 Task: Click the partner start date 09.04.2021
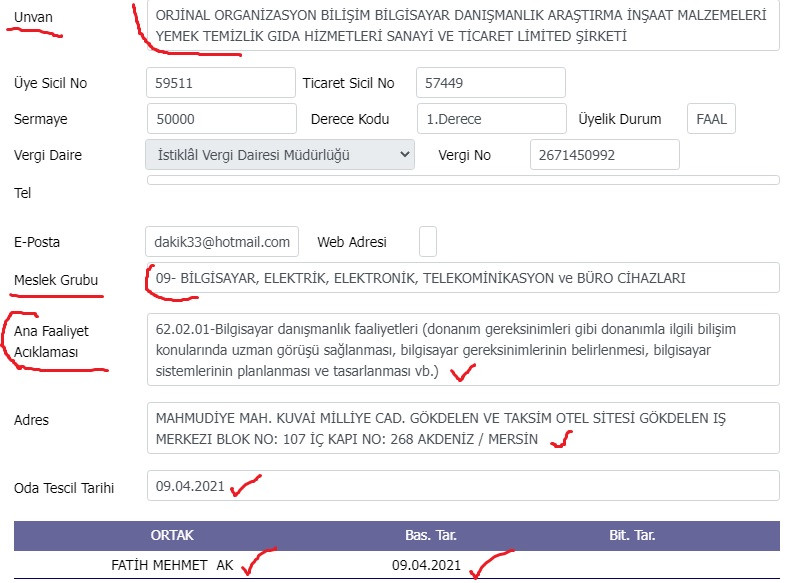point(426,565)
